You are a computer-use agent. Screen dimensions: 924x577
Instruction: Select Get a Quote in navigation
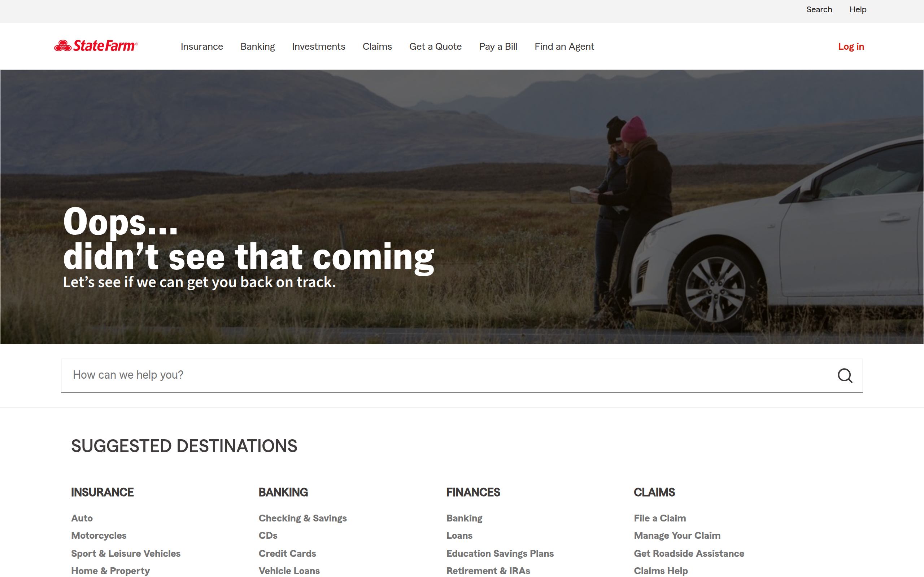(435, 47)
